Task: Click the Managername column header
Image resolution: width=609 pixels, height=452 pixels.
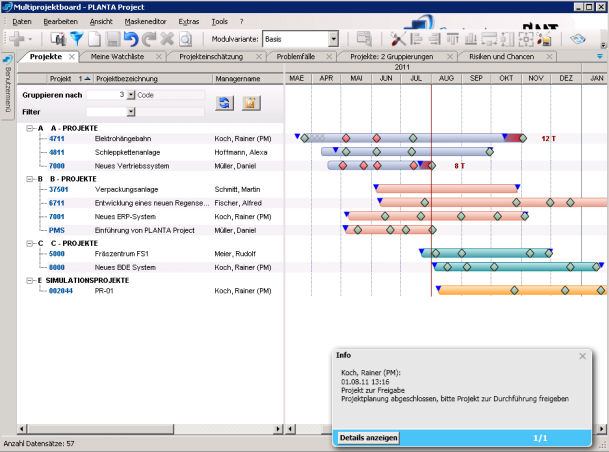Action: [x=248, y=79]
